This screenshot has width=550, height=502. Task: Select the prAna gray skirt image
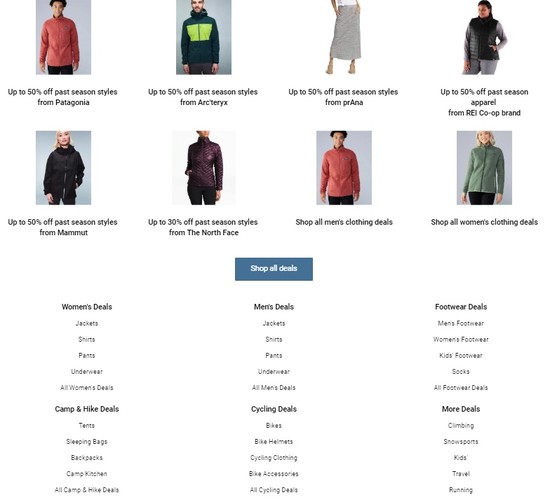point(344,37)
